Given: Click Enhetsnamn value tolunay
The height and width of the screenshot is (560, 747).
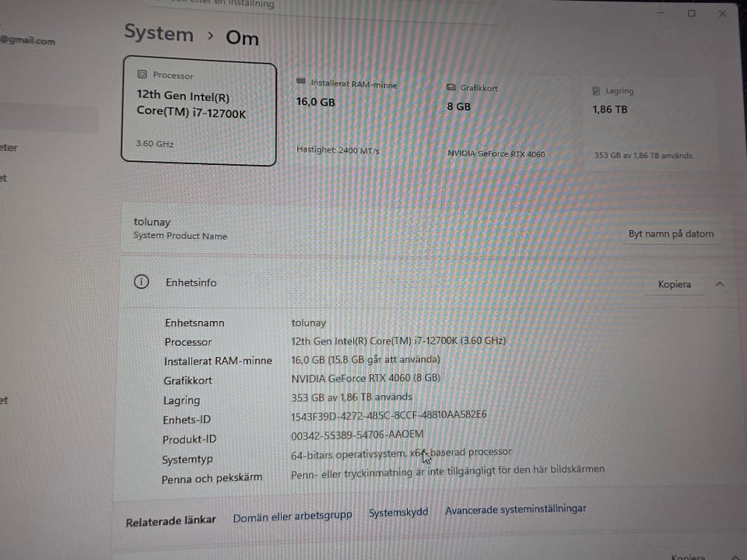Looking at the screenshot, I should [309, 323].
